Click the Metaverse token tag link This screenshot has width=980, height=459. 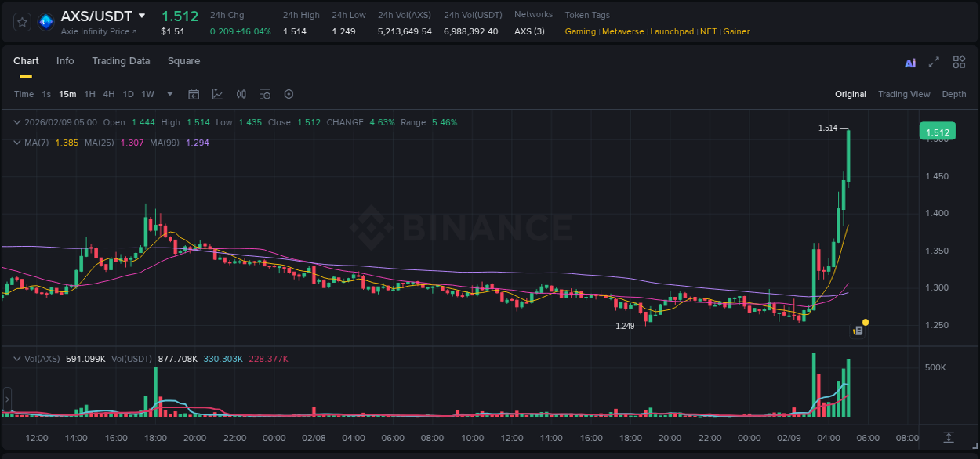tap(622, 31)
